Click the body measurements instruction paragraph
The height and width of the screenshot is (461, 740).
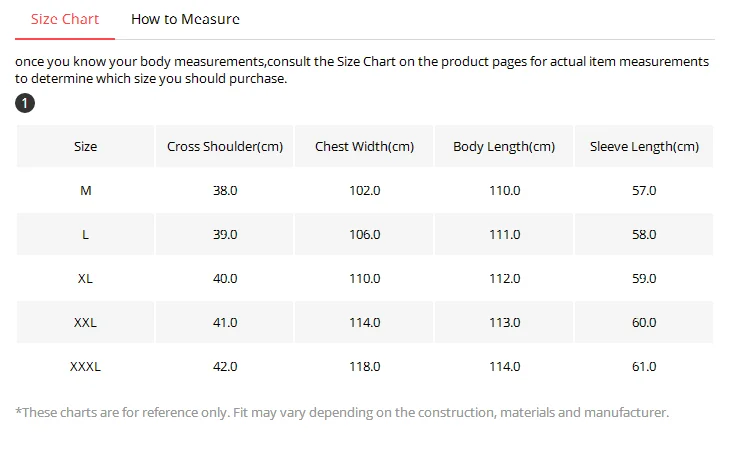pos(362,70)
